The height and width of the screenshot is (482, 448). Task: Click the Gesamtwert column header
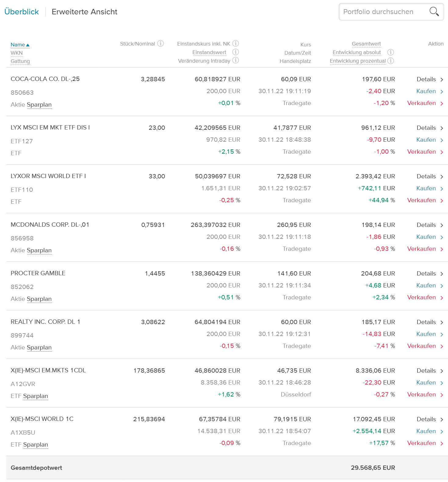(366, 44)
